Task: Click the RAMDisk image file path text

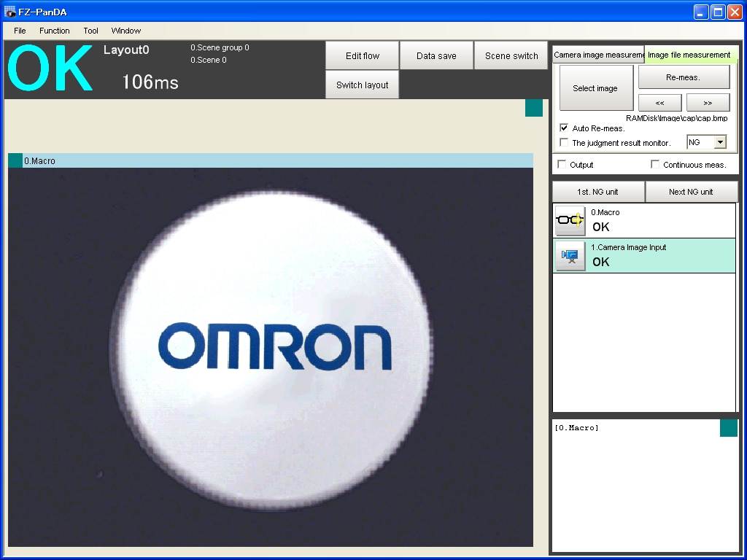Action: coord(676,118)
